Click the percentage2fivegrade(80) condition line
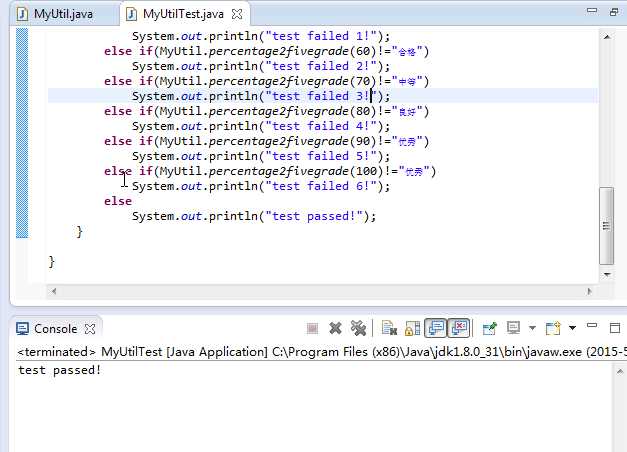 click(266, 111)
